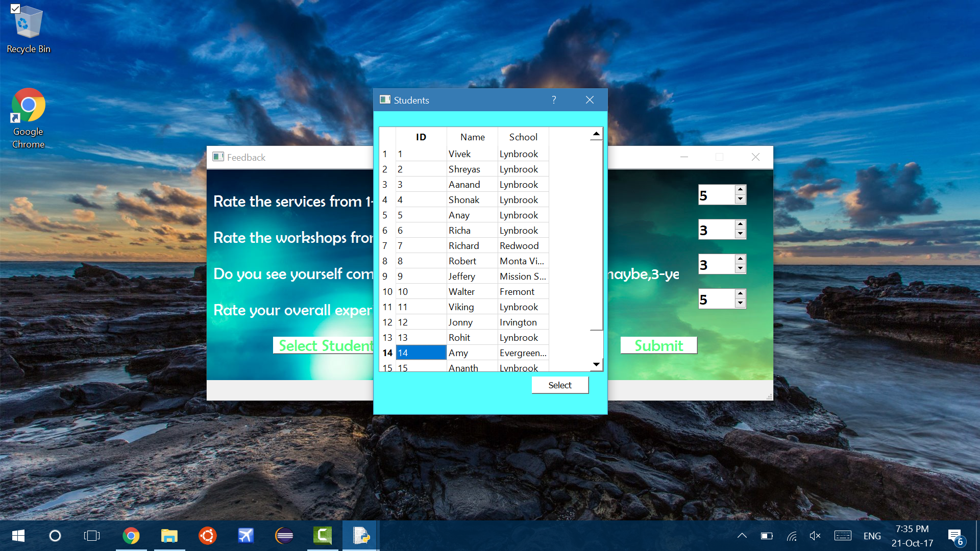
Task: Open Camtasia green taskbar icon
Action: click(322, 536)
